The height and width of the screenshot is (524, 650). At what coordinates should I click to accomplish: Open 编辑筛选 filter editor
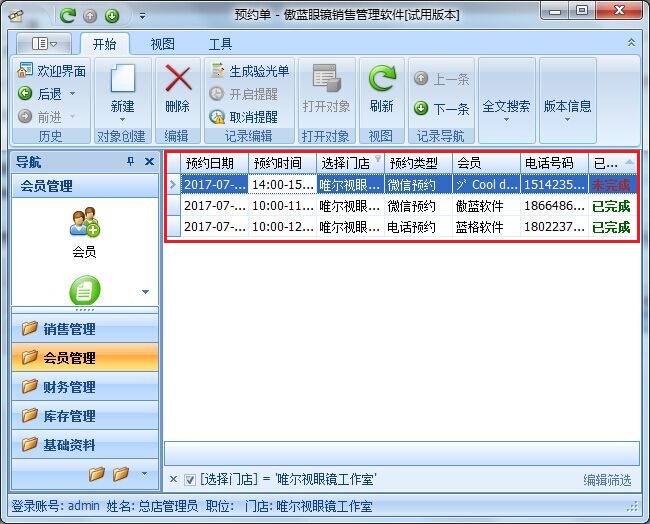[x=607, y=480]
